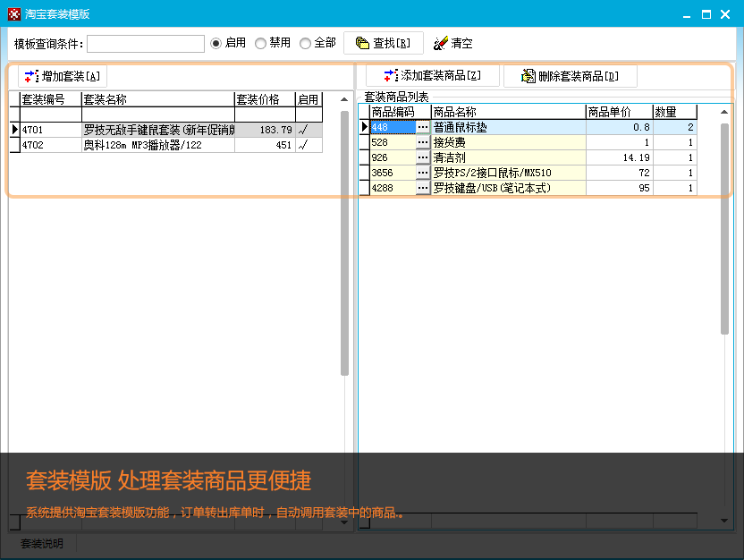Select product name 普通鼠标垫
Image resolution: width=744 pixels, height=560 pixels.
pyautogui.click(x=508, y=127)
